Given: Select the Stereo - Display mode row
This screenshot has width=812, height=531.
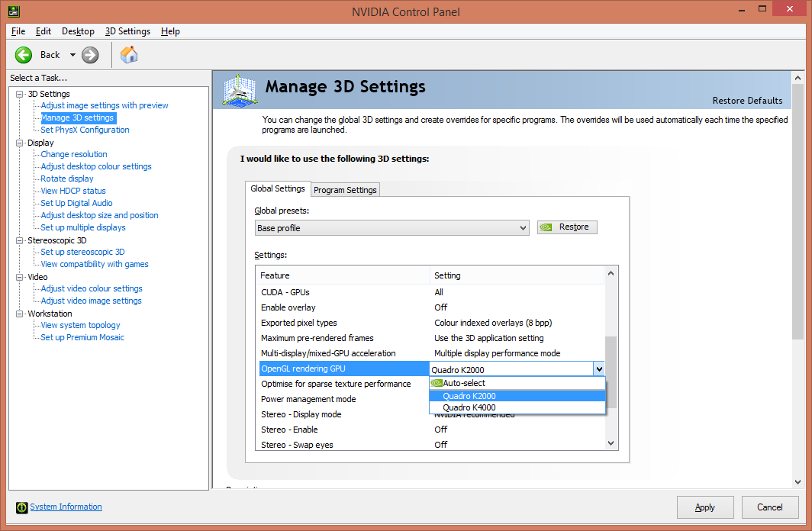Looking at the screenshot, I should [x=344, y=414].
